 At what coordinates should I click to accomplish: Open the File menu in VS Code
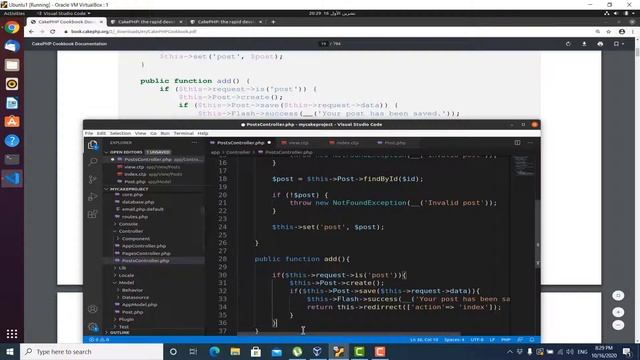click(x=89, y=133)
